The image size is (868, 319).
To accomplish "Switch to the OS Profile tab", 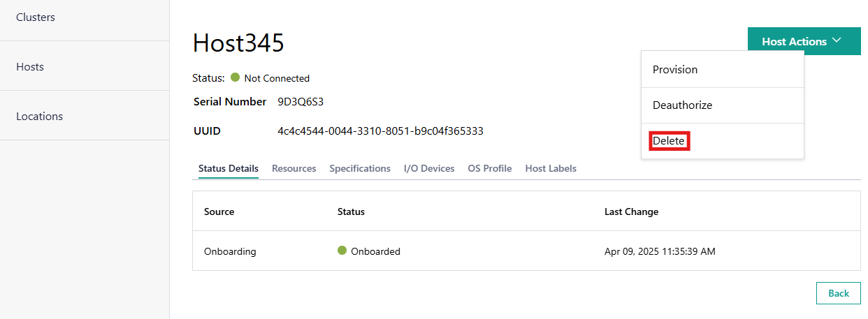I will 490,168.
